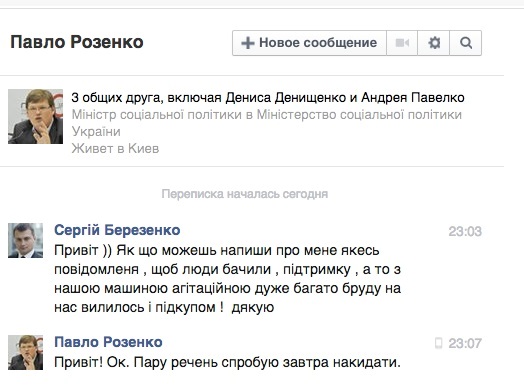The image size is (524, 388).
Task: Click the Павло Розенко conversation title
Action: coord(77,42)
